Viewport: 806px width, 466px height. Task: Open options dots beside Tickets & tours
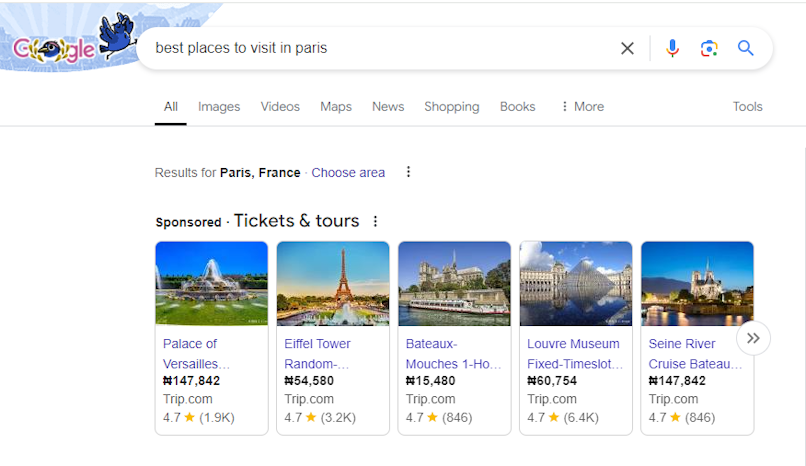click(375, 221)
